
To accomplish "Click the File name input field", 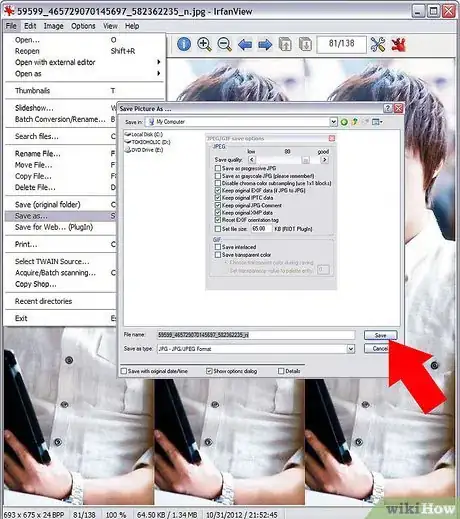I will pyautogui.click(x=256, y=335).
